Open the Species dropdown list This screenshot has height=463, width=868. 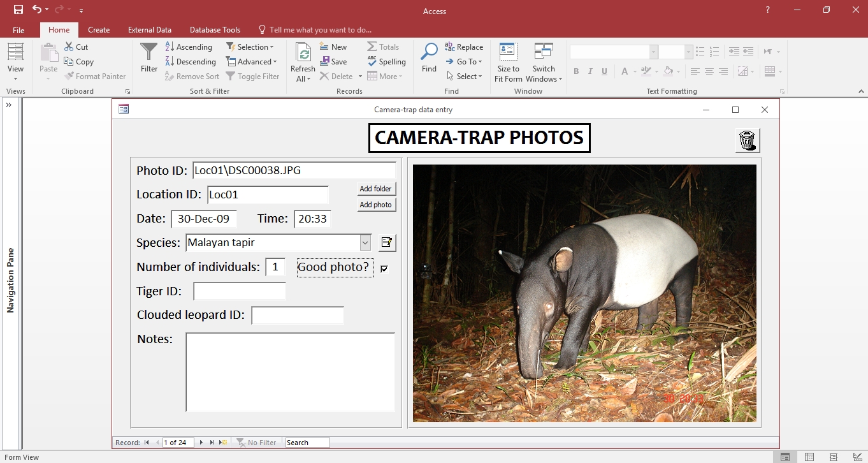365,242
